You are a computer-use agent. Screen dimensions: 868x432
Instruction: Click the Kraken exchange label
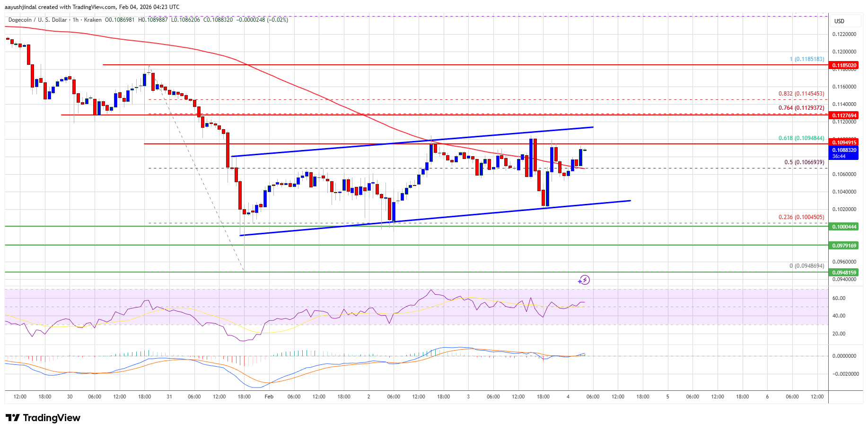coord(93,20)
